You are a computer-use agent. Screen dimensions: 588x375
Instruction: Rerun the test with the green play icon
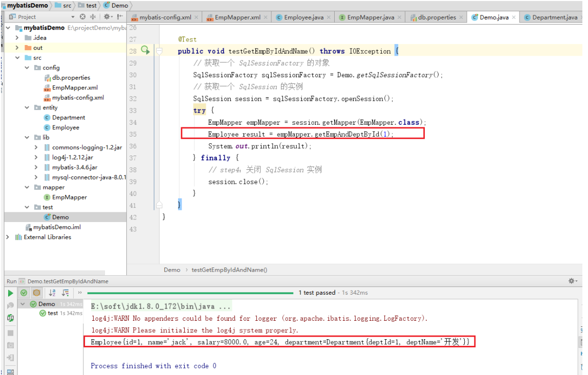tap(10, 293)
